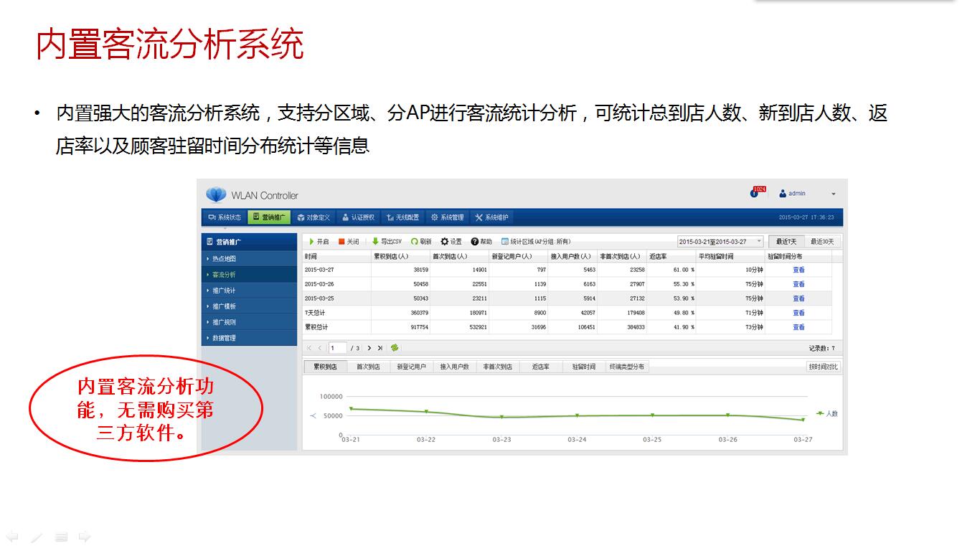Open the date range dropdown
Viewport: 980px width, 551px height.
click(759, 242)
